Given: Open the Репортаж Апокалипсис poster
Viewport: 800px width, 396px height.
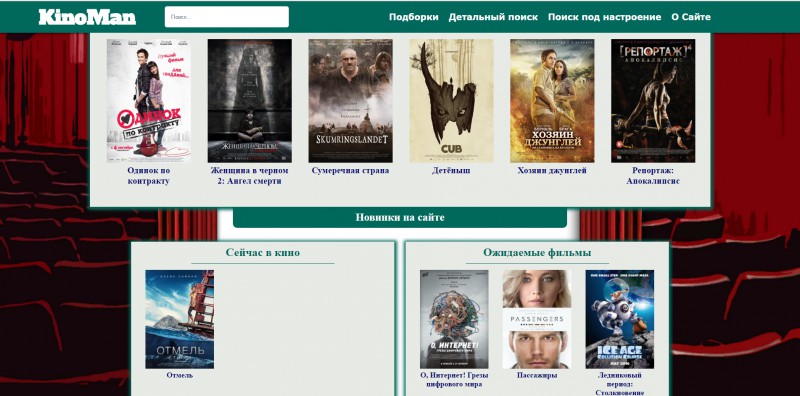Looking at the screenshot, I should (x=653, y=101).
